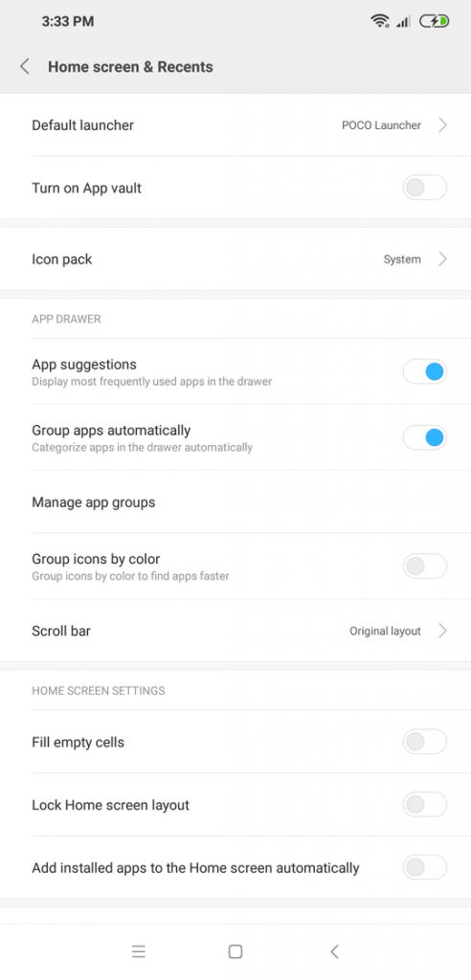Tap the 3:33 PM clock in status bar
This screenshot has height=980, width=471.
(68, 21)
